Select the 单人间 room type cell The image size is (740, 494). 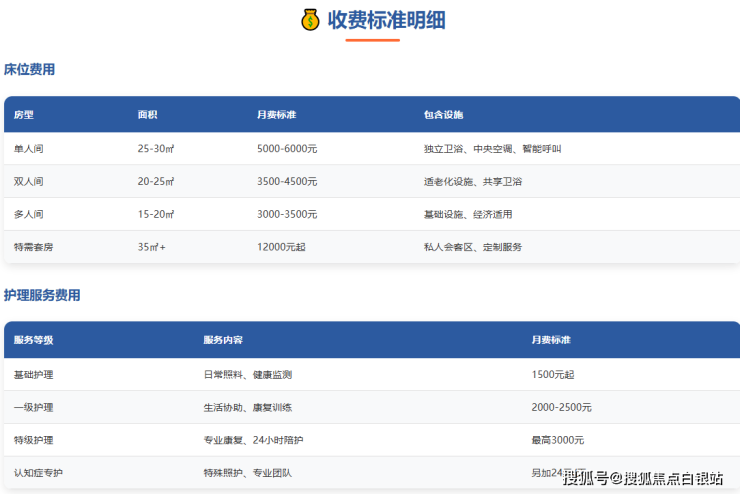pyautogui.click(x=29, y=149)
